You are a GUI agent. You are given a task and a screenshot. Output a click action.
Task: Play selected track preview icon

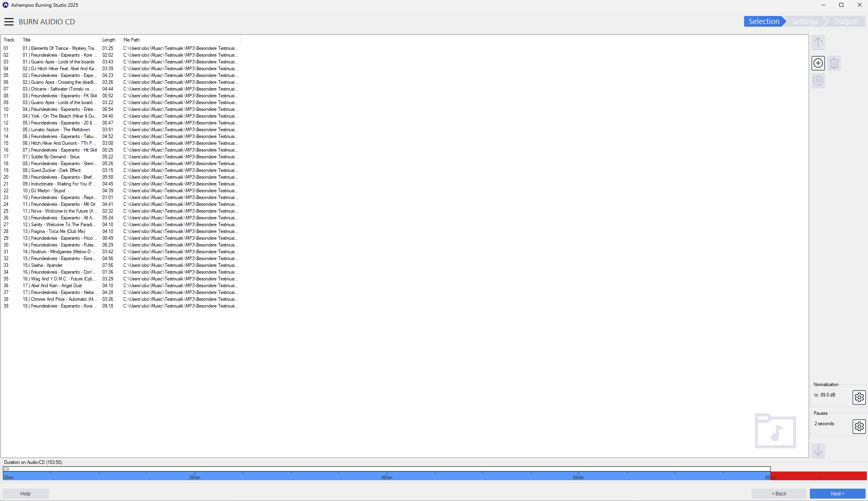[818, 81]
